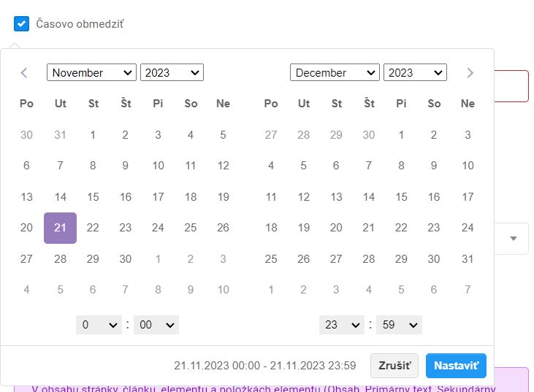Open the left calendar 2023 year dropdown
This screenshot has height=392, width=534.
click(x=172, y=72)
